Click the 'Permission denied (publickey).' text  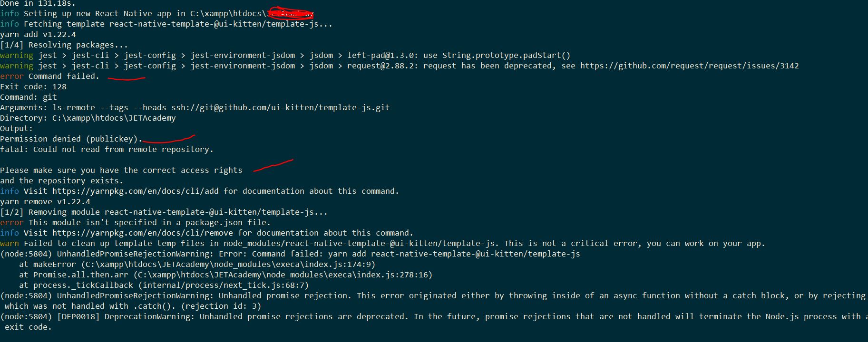pyautogui.click(x=71, y=139)
